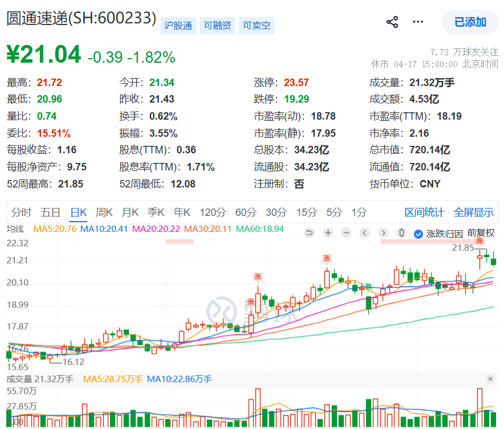Click the share icon
This screenshot has width=504, height=429.
tap(392, 22)
